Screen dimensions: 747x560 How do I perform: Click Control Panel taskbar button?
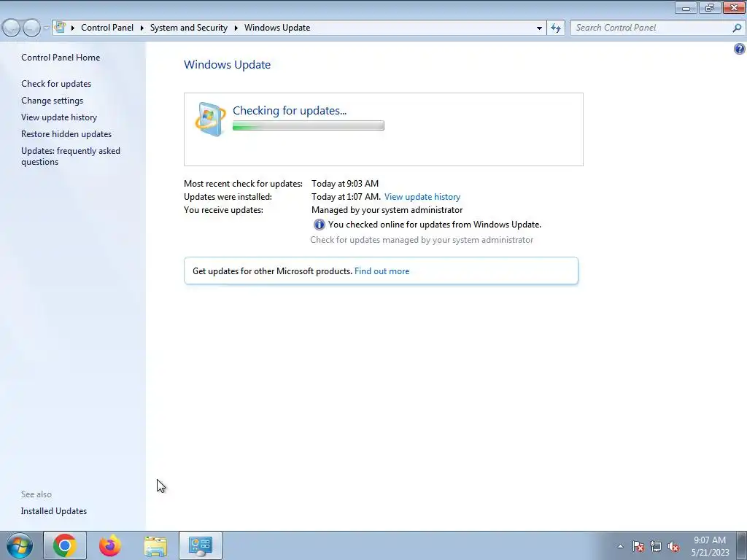[201, 545]
